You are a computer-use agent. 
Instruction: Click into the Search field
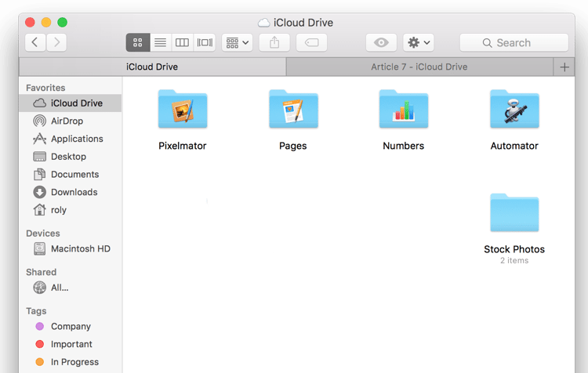coord(514,42)
